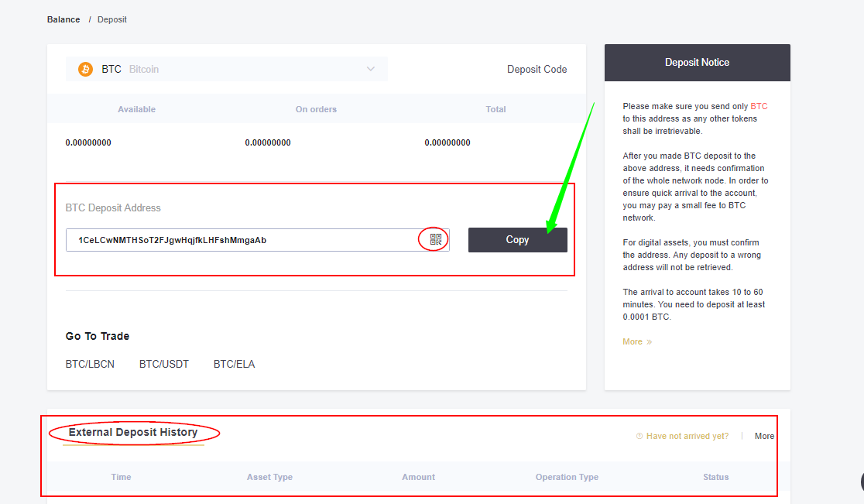Select the External Deposit History tab
Viewport: 864px width, 504px height.
point(133,433)
